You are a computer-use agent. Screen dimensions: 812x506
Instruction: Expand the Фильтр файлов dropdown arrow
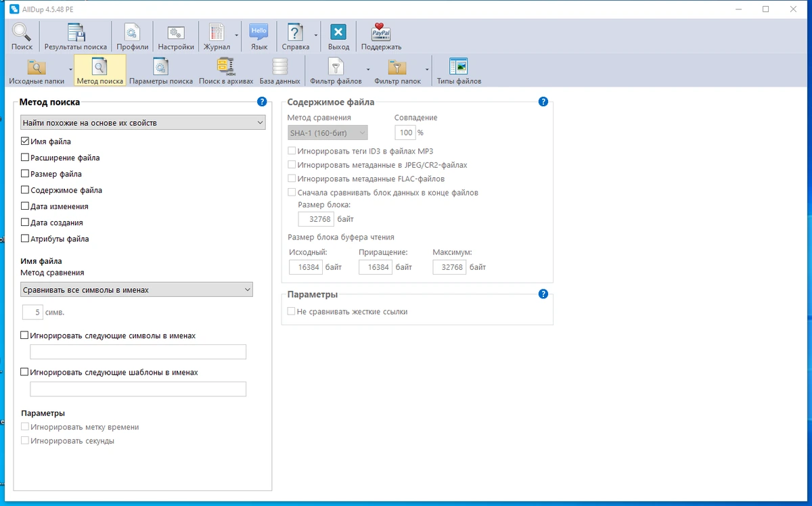pyautogui.click(x=368, y=69)
